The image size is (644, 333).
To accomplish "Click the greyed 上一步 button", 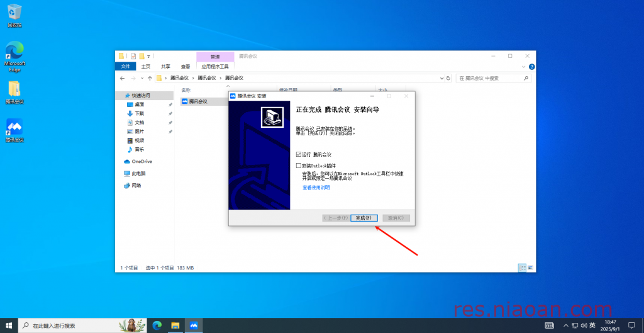I will [x=336, y=218].
